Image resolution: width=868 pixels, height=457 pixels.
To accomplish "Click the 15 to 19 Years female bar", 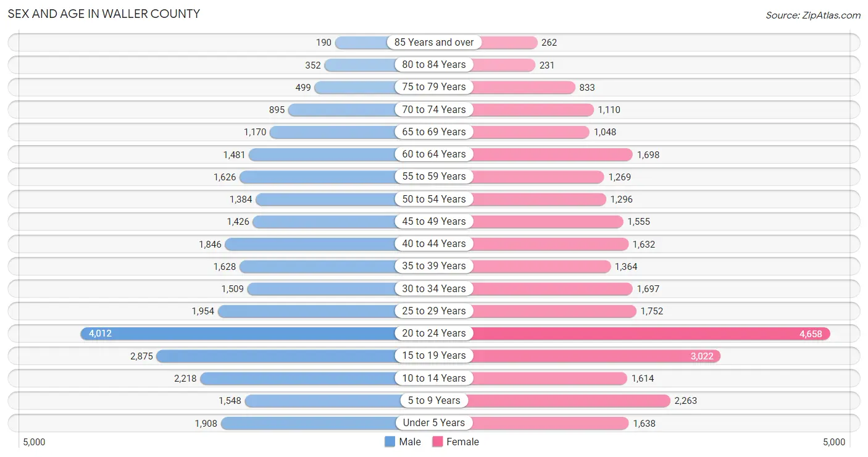I will 596,356.
